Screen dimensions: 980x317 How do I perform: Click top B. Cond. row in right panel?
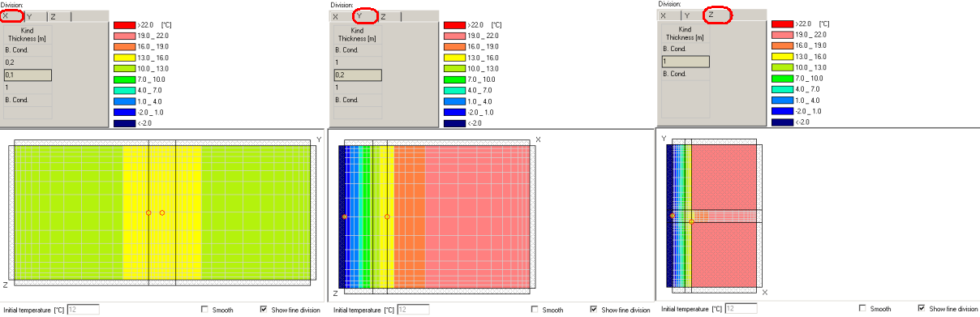click(686, 49)
